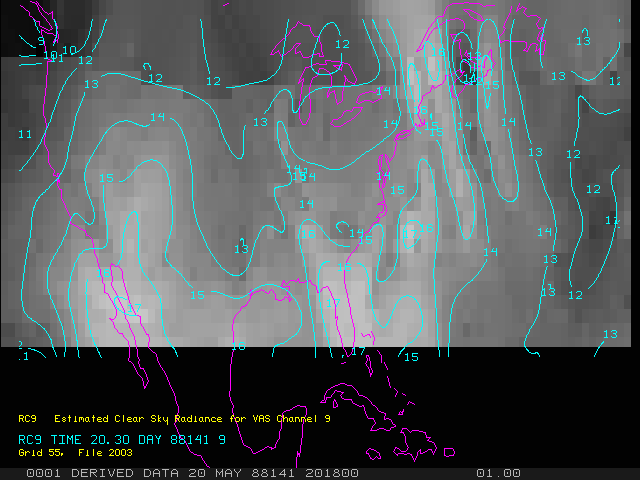Click the yellow 'Estimated Clear Sky Radiance' title text

(192, 419)
